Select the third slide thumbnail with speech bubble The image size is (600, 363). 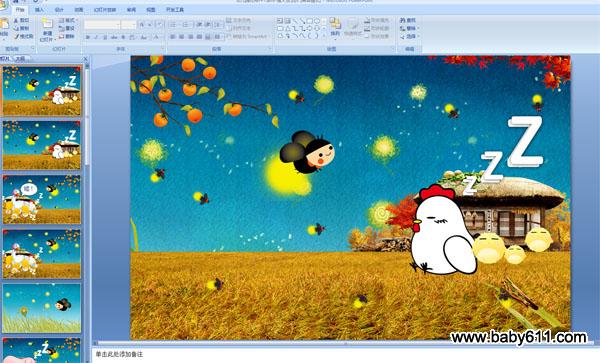[41, 199]
